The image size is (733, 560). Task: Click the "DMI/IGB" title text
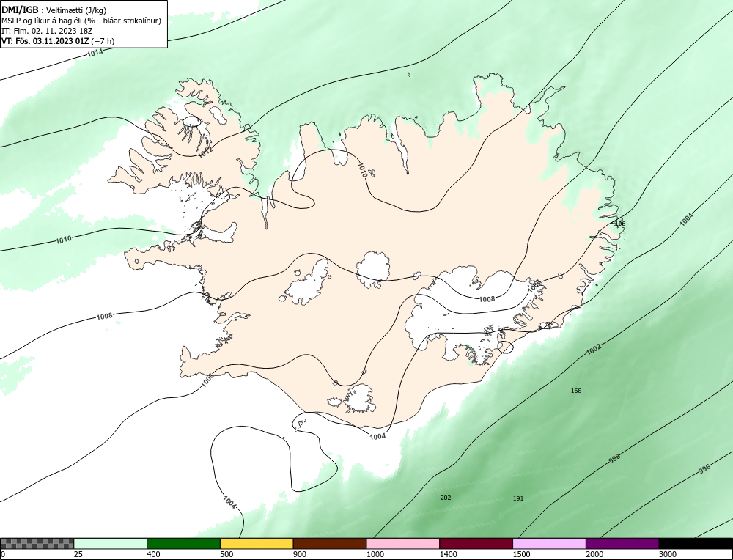click(20, 10)
